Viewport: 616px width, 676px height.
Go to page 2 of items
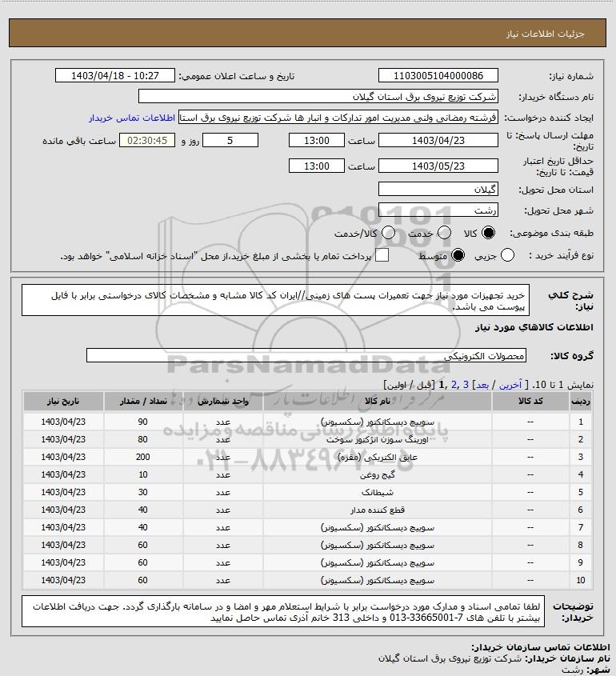[x=454, y=385]
